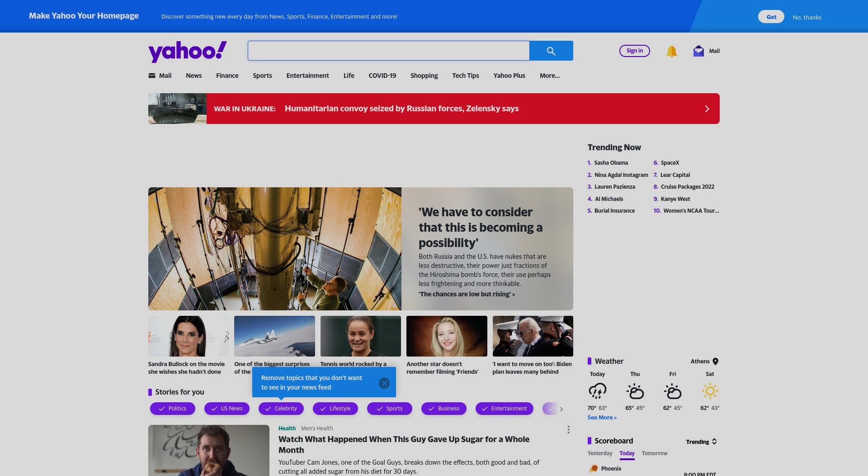Toggle the Celebrity topic chip

point(281,409)
